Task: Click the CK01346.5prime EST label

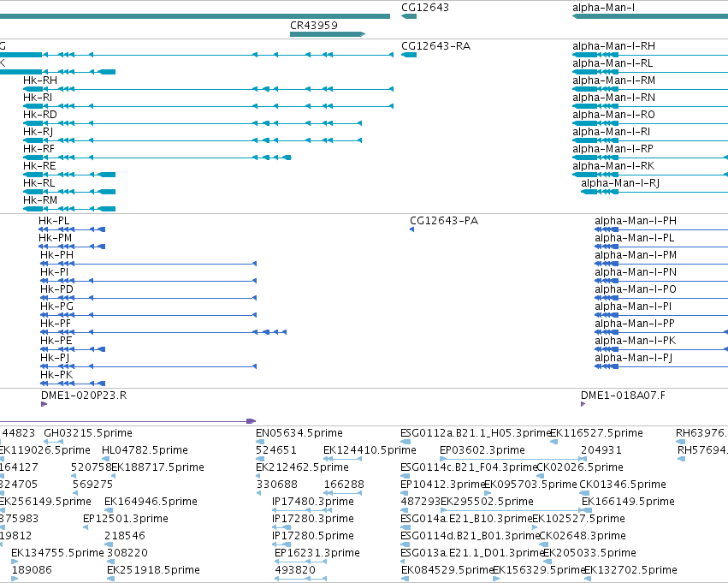Action: (623, 485)
